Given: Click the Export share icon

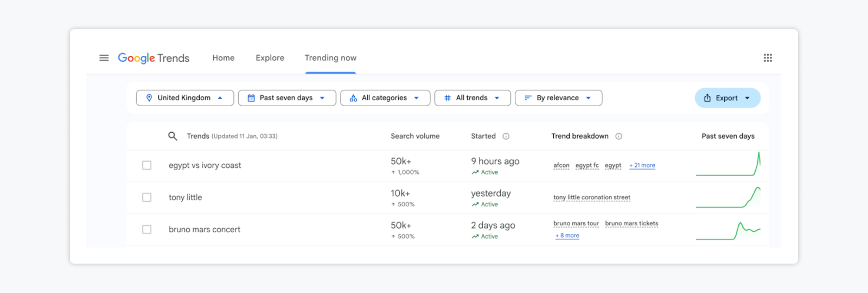Looking at the screenshot, I should coord(707,98).
